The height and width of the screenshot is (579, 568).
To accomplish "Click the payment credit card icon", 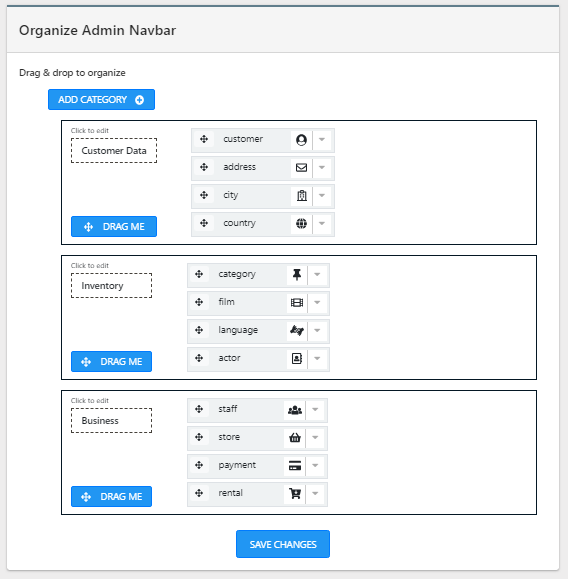I will [295, 466].
